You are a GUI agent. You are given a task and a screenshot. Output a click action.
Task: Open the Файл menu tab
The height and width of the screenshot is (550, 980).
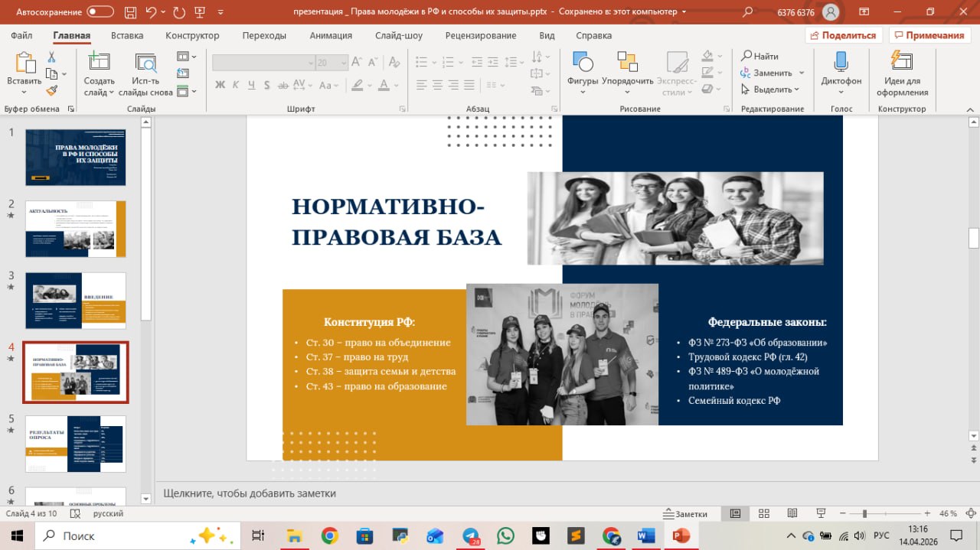pos(21,36)
